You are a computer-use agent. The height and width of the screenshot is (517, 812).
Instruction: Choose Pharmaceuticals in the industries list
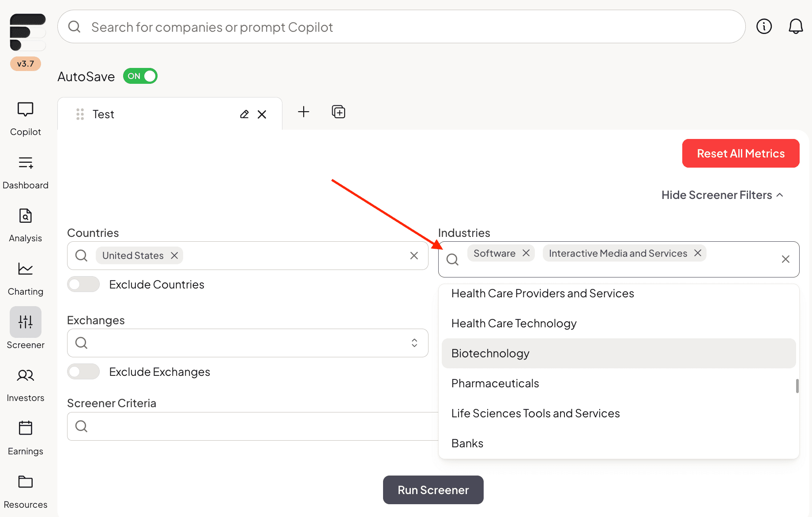pyautogui.click(x=495, y=383)
